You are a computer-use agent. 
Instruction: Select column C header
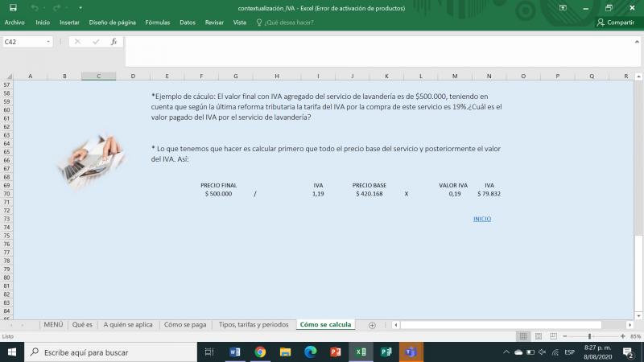(98, 76)
